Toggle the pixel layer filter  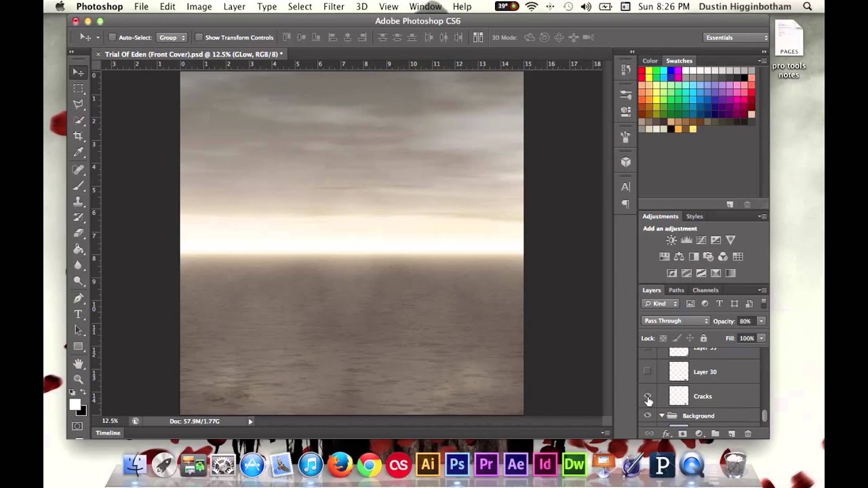coord(690,304)
